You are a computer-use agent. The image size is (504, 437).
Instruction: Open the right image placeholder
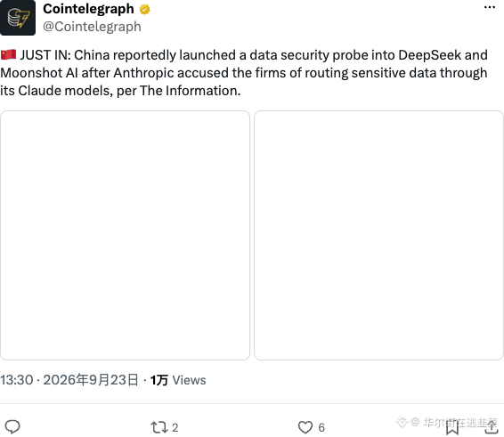[378, 235]
